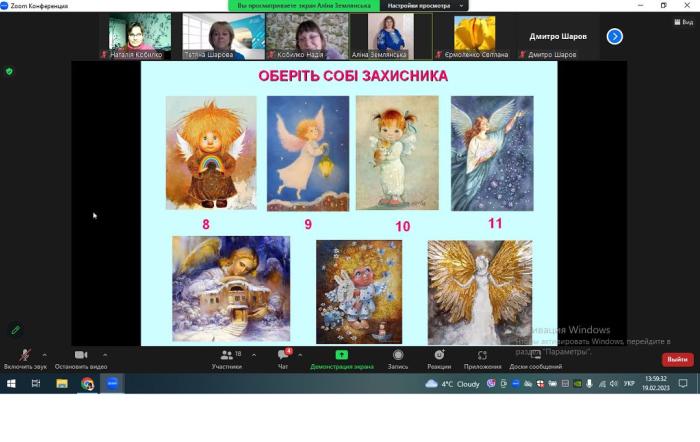Expand video options arrow beside camera
The height and width of the screenshot is (442, 700).
(x=104, y=354)
